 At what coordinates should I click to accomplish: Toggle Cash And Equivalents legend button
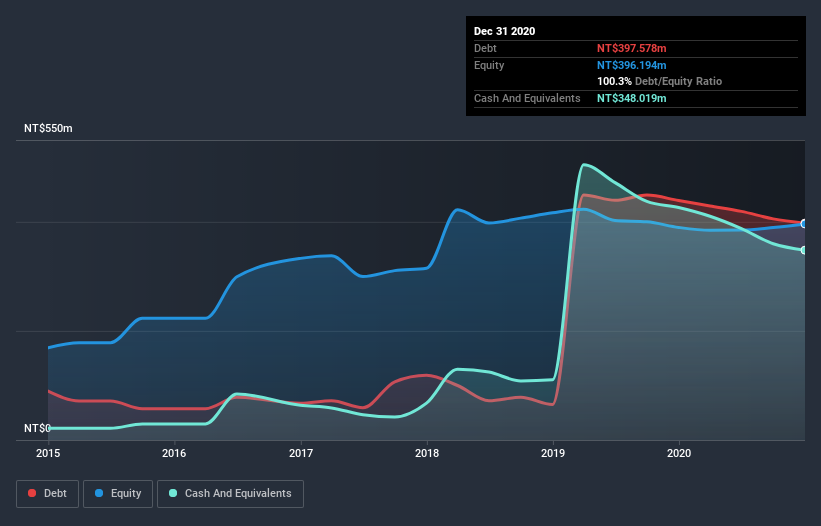tap(230, 494)
